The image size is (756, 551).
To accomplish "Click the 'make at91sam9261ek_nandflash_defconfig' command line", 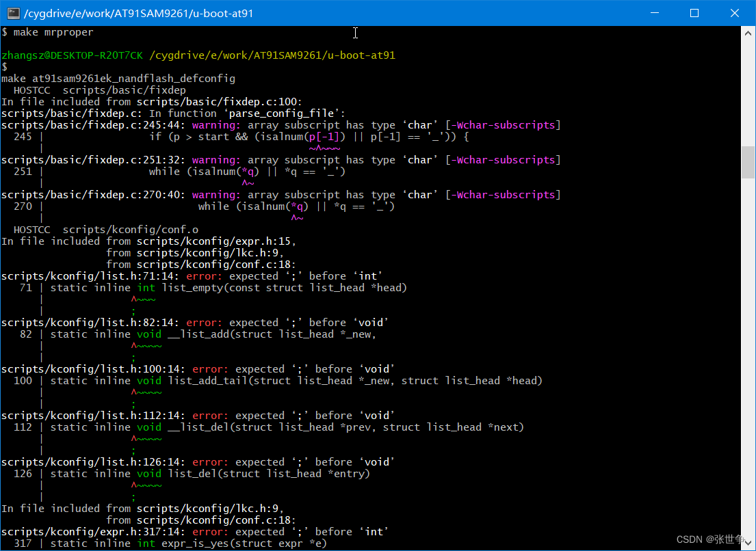I will tap(118, 78).
